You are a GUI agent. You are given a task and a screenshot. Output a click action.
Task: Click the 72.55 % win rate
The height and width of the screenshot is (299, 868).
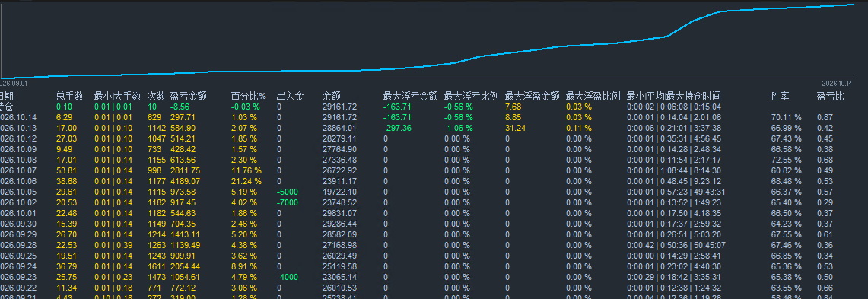click(786, 160)
